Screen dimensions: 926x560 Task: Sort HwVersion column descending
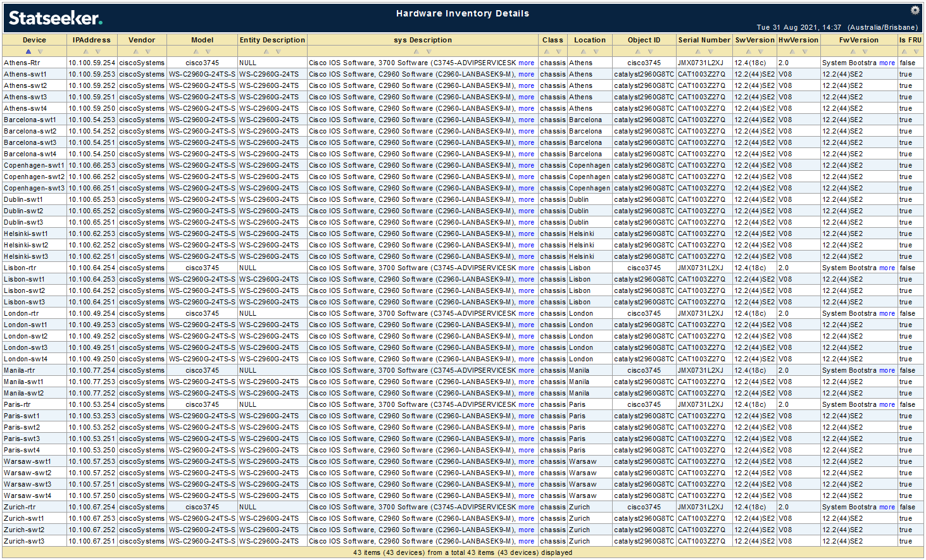pyautogui.click(x=805, y=52)
